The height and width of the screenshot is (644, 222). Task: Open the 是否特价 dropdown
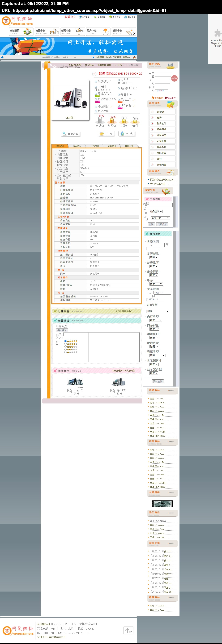pos(154,275)
